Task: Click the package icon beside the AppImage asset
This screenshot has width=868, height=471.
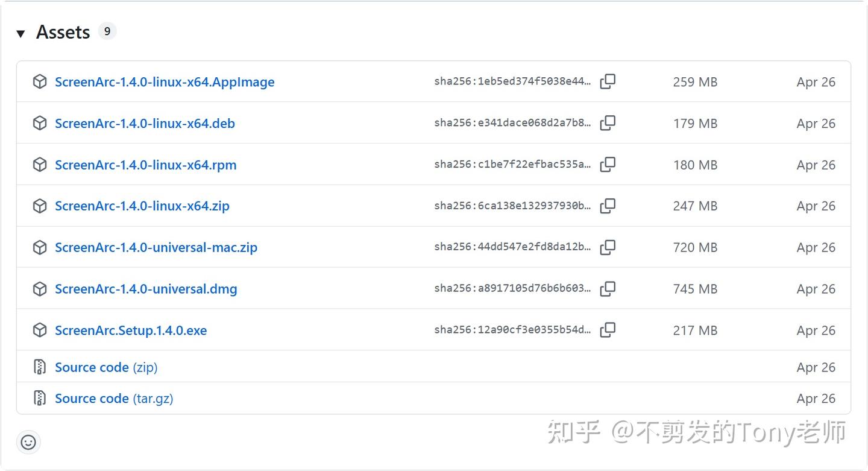Action: pyautogui.click(x=40, y=82)
